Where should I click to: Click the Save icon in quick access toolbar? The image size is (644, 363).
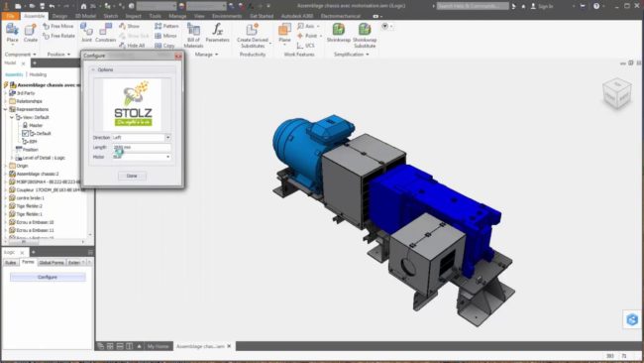click(x=43, y=6)
